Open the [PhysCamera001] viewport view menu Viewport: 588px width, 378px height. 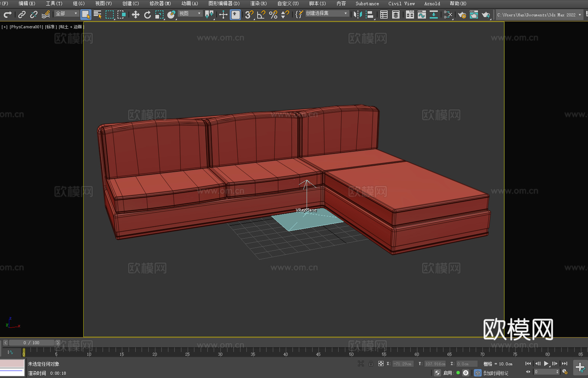26,27
